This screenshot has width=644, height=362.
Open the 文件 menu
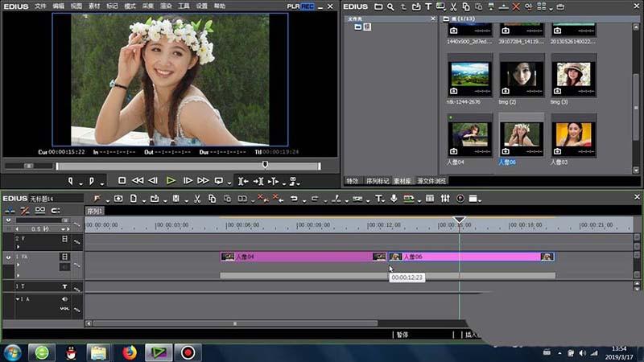point(40,6)
